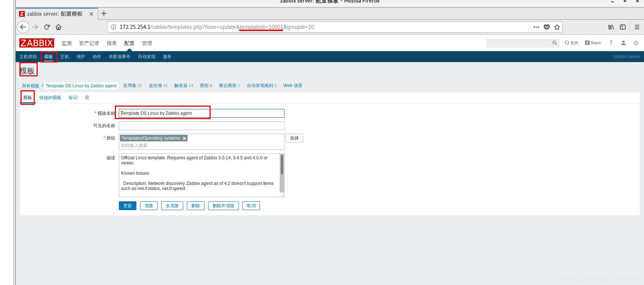Open the 监测 menu
Viewport: 644px width, 285px height.
click(67, 43)
